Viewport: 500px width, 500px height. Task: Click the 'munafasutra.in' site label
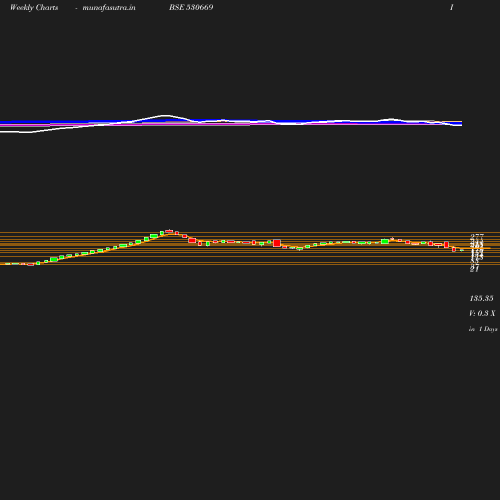pos(109,7)
